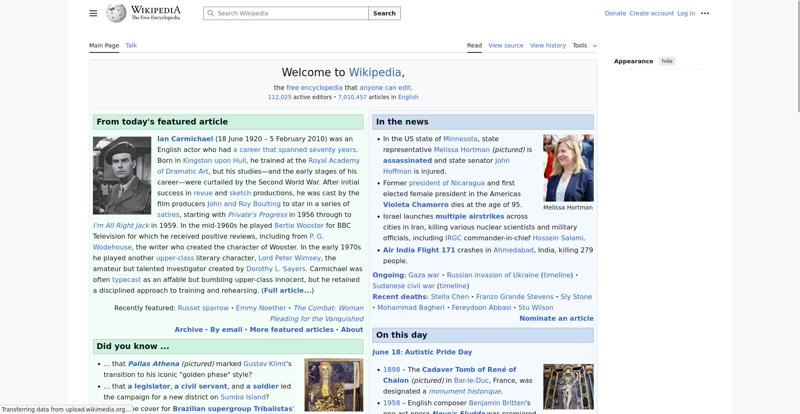
Task: Click the About link under featured article
Action: 352,330
